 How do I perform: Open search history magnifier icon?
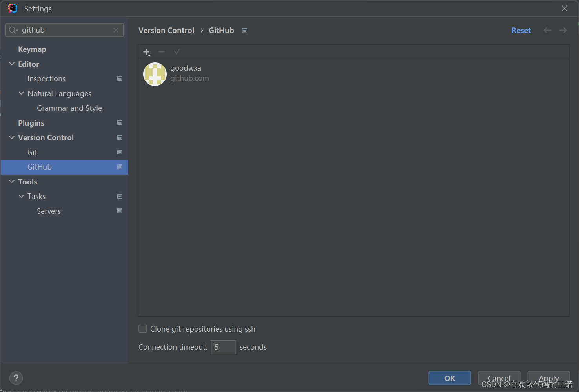[13, 30]
